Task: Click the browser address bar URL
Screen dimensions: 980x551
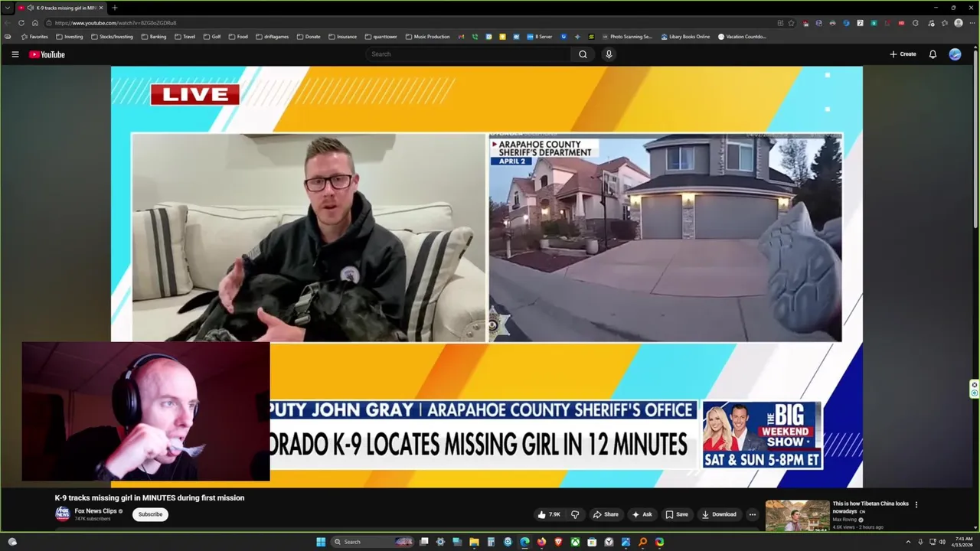Action: [115, 23]
